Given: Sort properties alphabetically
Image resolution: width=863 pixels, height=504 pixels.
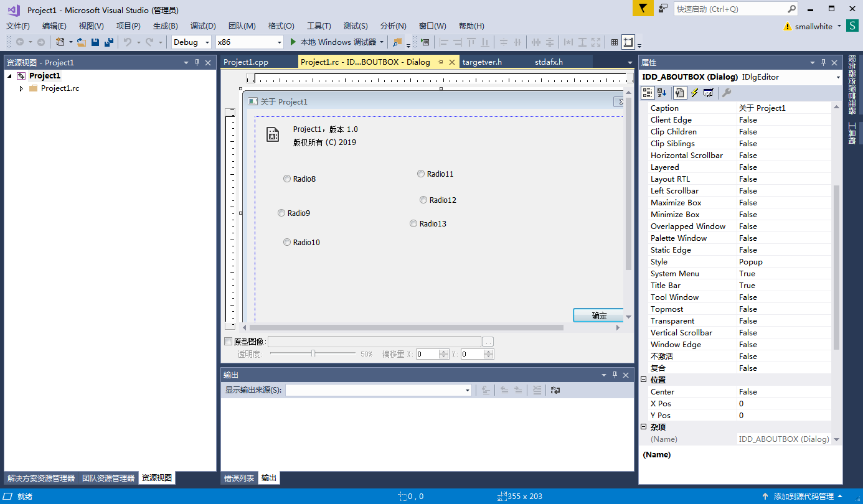Looking at the screenshot, I should pyautogui.click(x=662, y=93).
